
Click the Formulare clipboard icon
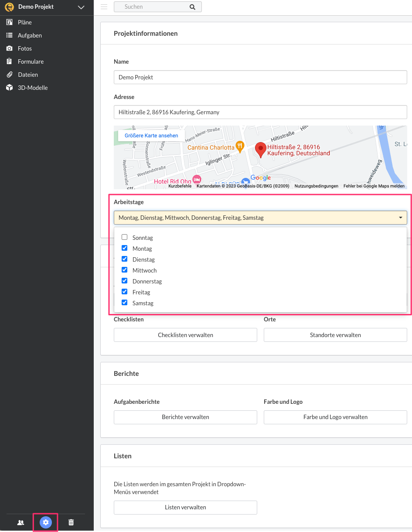(x=9, y=61)
